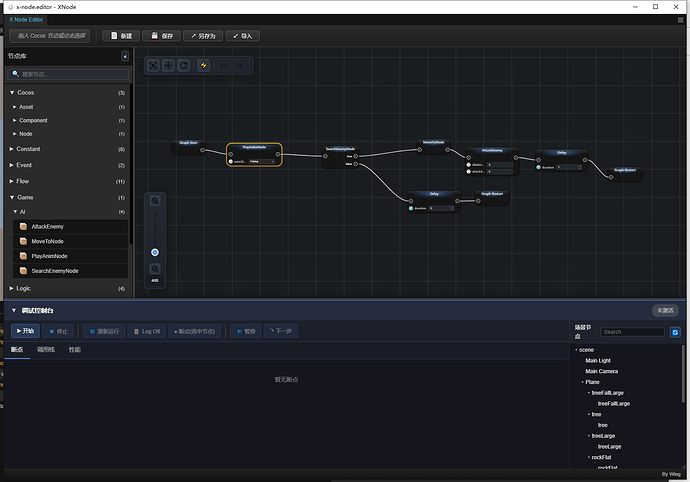Click the MoveToNode package icon in node library
This screenshot has height=482, width=690.
(x=24, y=241)
